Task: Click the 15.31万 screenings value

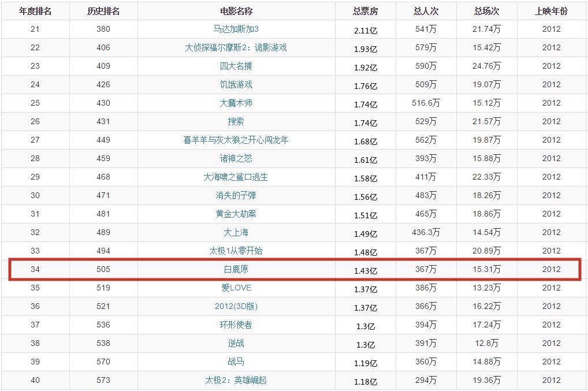Action: [x=487, y=269]
